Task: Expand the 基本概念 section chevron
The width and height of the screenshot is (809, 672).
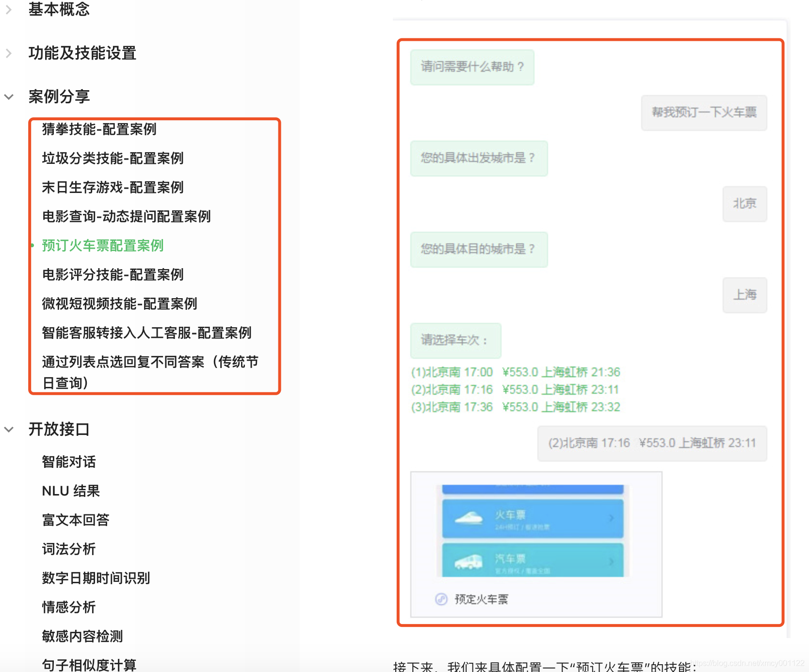Action: [x=8, y=9]
